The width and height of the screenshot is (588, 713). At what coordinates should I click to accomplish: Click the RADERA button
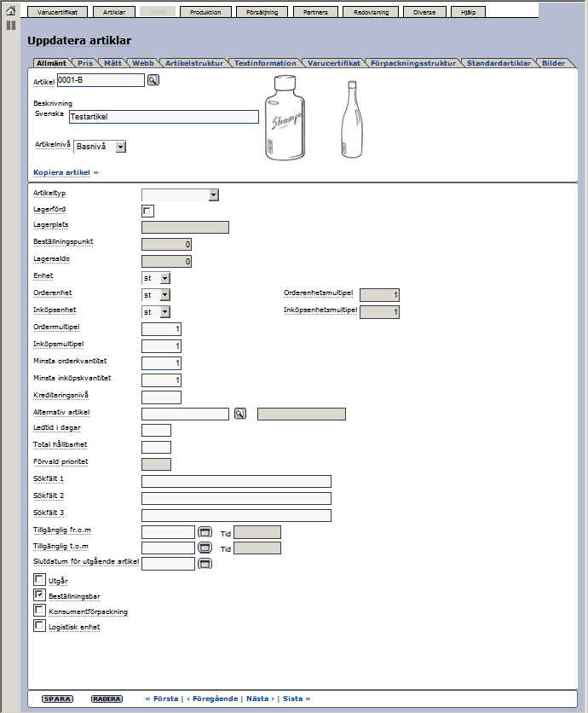(107, 699)
